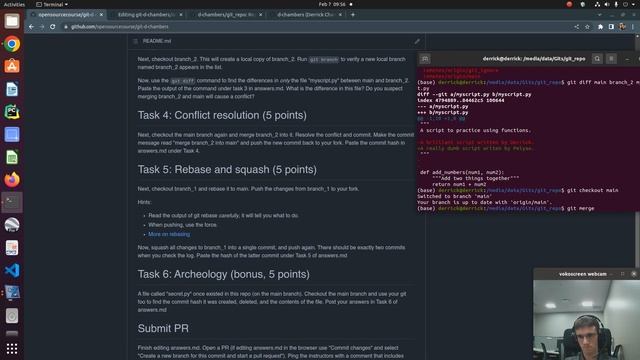Click the Terminal window title bar path

[534, 59]
